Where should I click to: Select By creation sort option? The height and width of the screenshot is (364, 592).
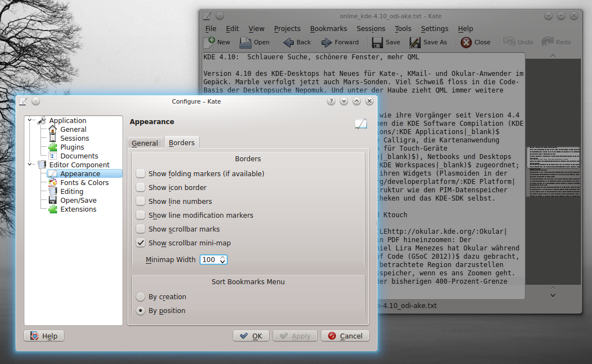coord(141,297)
